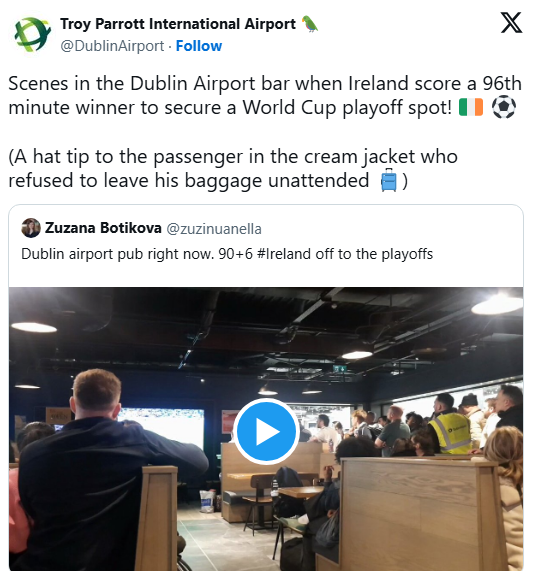
Task: Click the @DublinAirport handle
Action: (112, 46)
